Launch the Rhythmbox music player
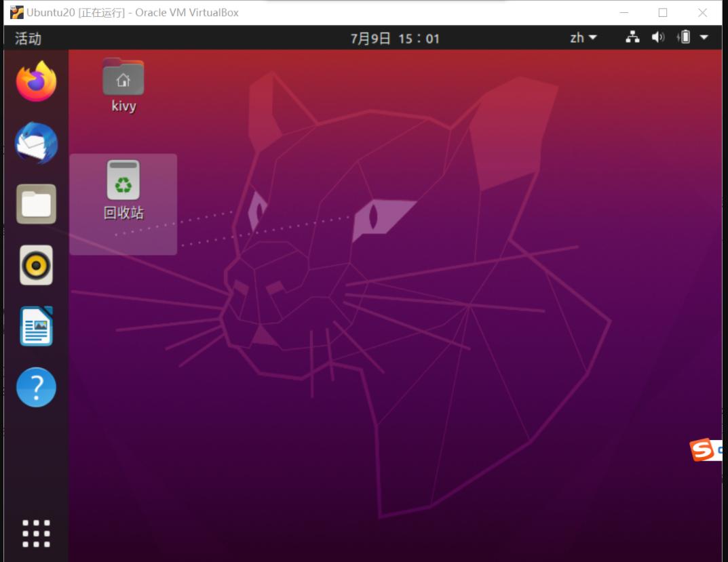This screenshot has height=562, width=728. click(x=35, y=265)
